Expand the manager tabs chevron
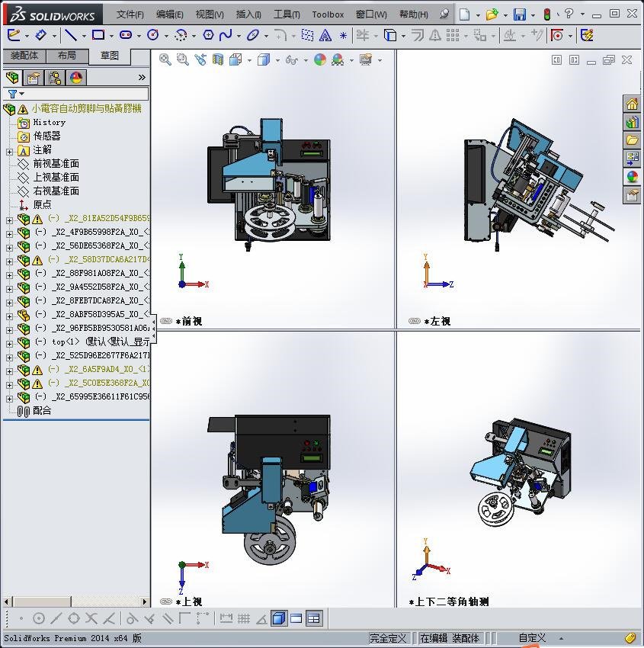 pos(142,77)
